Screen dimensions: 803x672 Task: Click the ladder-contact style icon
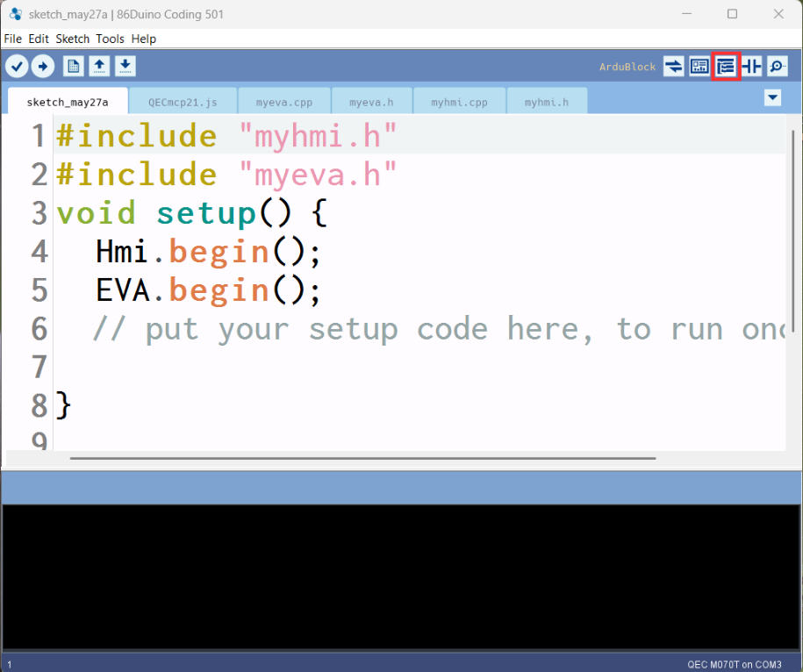tap(752, 66)
